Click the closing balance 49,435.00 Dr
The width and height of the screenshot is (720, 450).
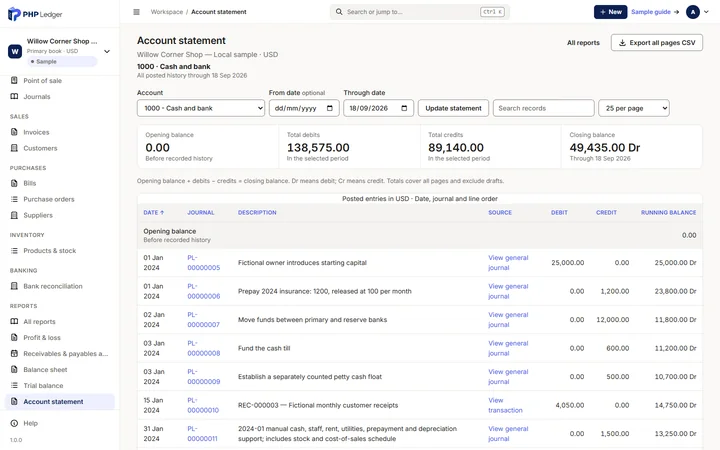coord(605,147)
